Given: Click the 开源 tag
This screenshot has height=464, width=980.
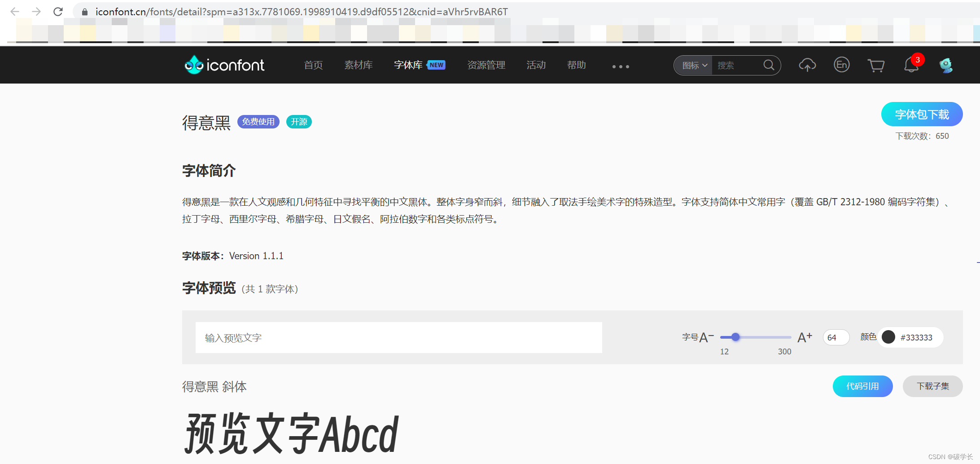Looking at the screenshot, I should pyautogui.click(x=299, y=122).
